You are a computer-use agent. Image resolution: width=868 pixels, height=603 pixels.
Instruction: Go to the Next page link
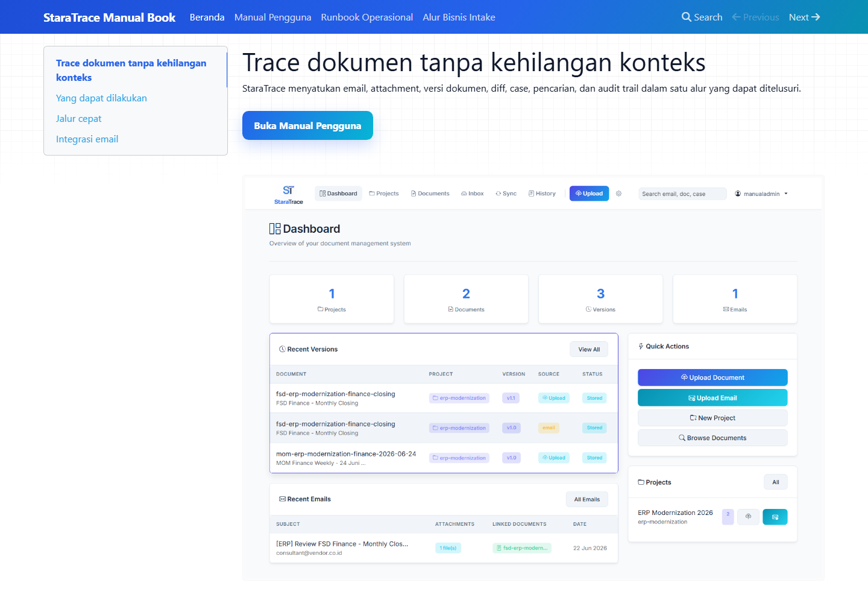point(804,17)
